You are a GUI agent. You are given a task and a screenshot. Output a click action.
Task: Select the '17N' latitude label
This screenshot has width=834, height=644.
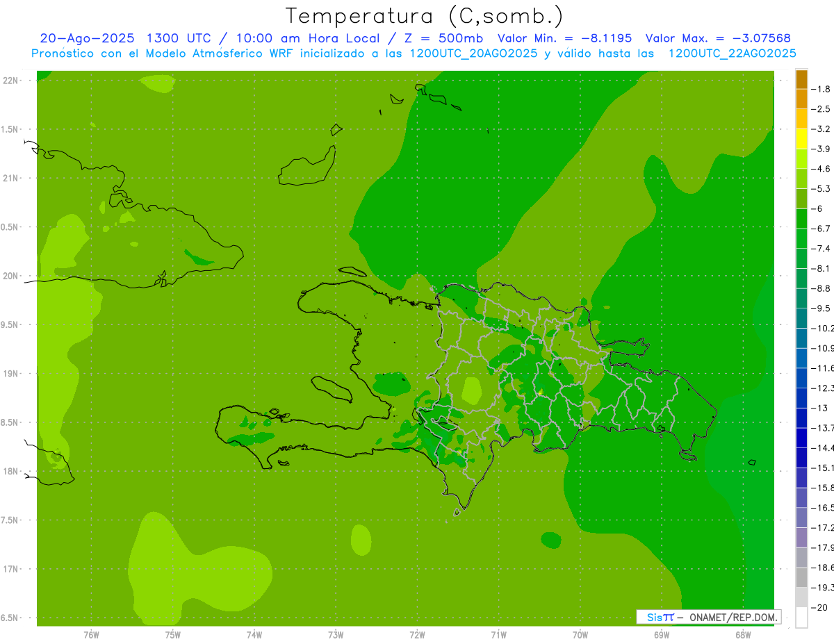point(10,569)
